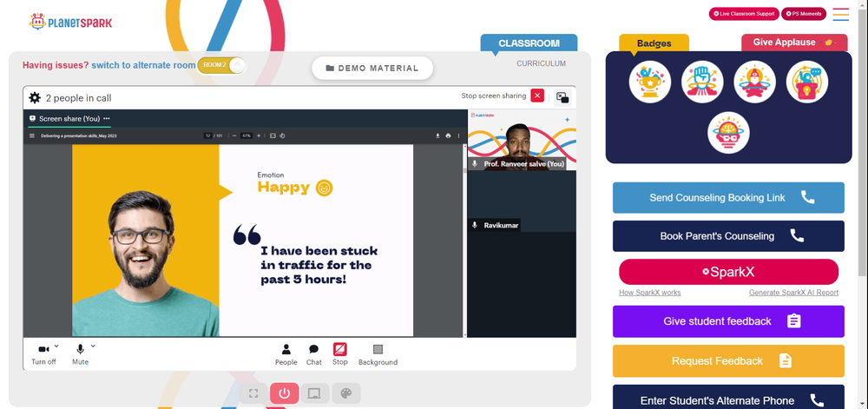Click Book Parent's Counseling button

(x=728, y=236)
